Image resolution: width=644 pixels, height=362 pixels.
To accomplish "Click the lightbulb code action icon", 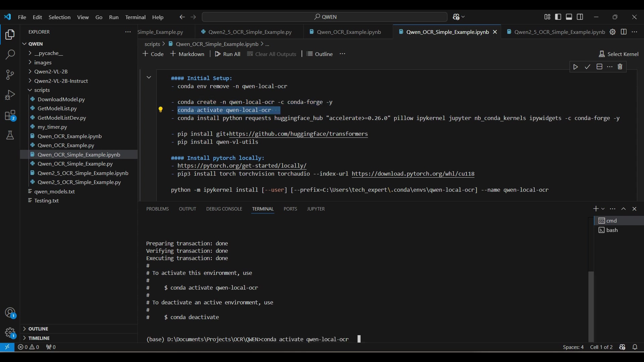I will pyautogui.click(x=160, y=110).
